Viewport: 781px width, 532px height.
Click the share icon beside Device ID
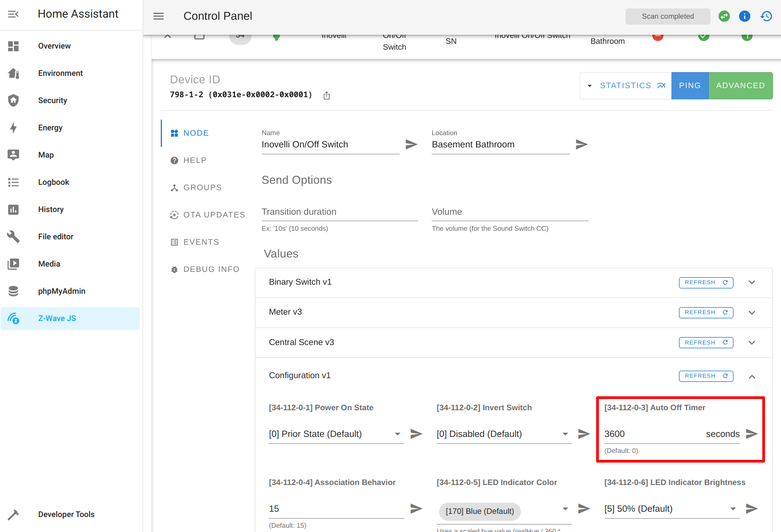(326, 96)
